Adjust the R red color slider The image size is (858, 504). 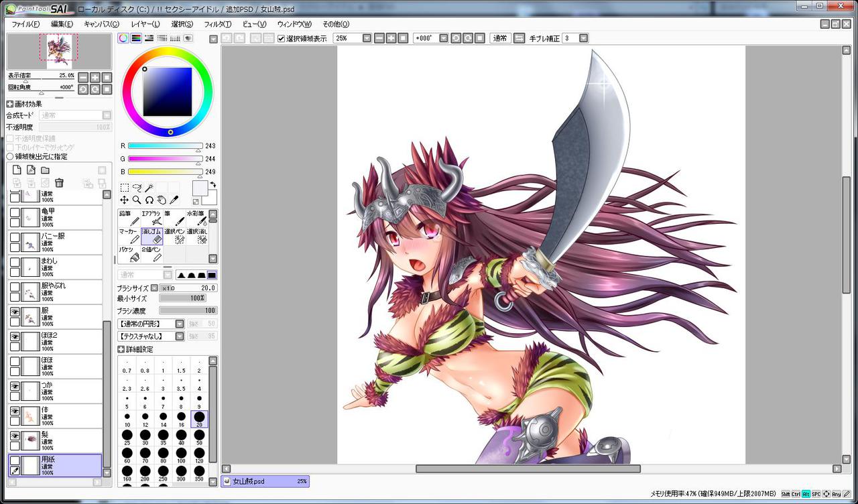[x=165, y=145]
